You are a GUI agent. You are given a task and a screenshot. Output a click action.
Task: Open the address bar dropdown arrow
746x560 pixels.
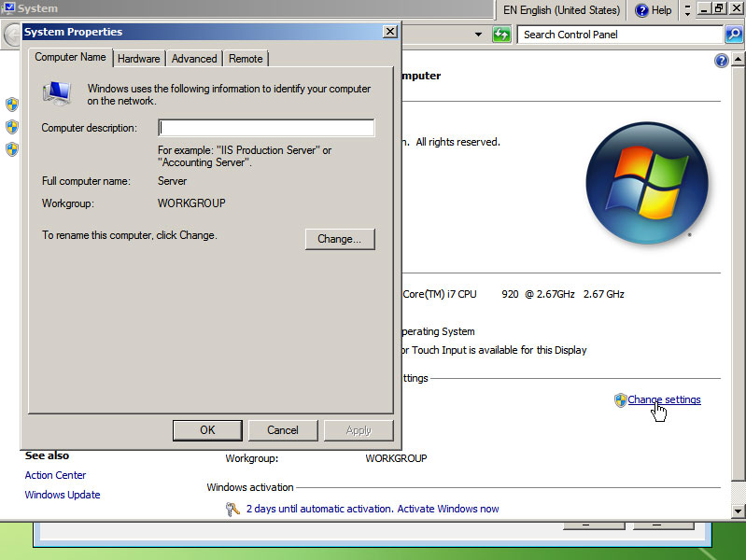(x=478, y=35)
